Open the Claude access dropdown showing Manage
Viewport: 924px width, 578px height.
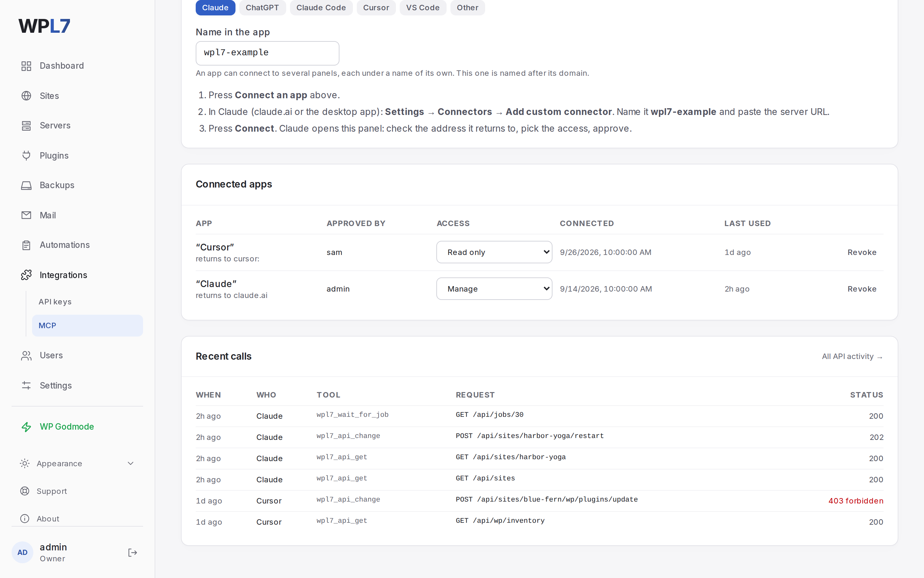[494, 289]
